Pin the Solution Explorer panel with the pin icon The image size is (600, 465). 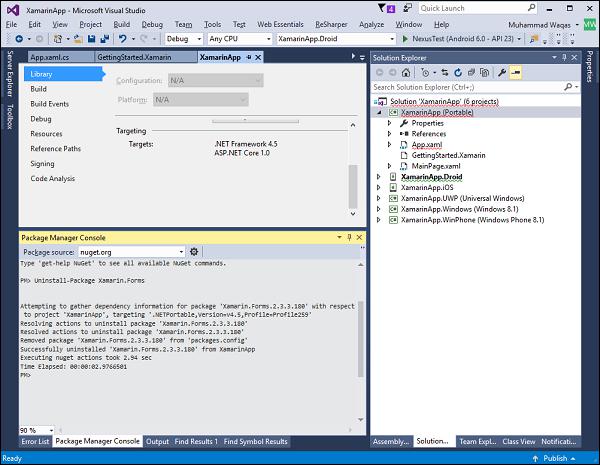pos(564,57)
